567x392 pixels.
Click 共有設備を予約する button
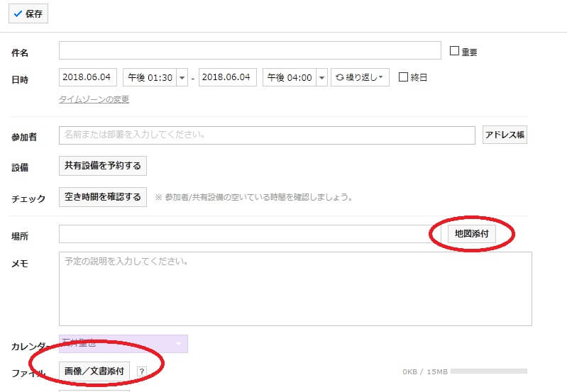[103, 166]
